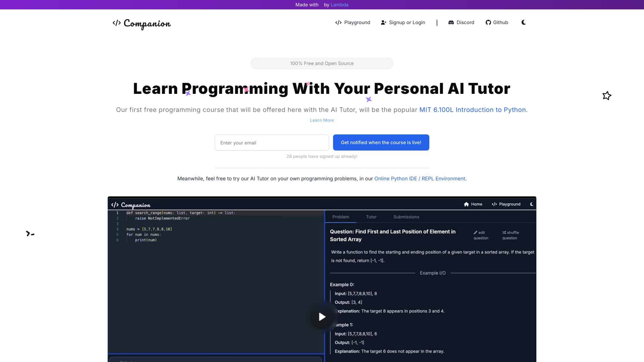Open the Submissions tab
Viewport: 644px width, 362px height.
(406, 217)
